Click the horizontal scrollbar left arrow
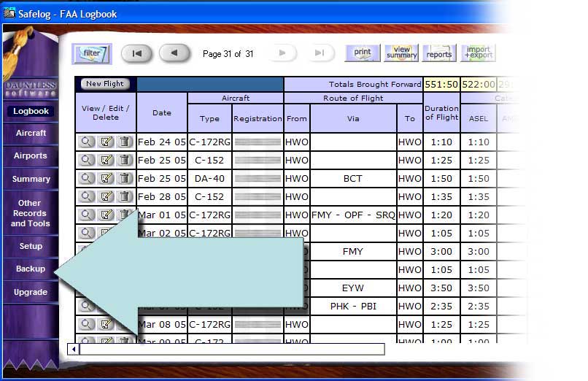This screenshot has width=588, height=381. pyautogui.click(x=74, y=349)
